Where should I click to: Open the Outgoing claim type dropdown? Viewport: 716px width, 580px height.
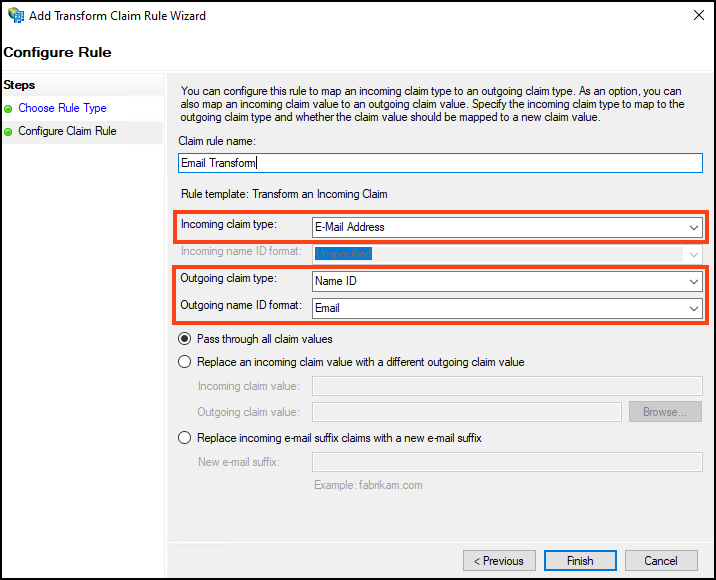tap(507, 281)
